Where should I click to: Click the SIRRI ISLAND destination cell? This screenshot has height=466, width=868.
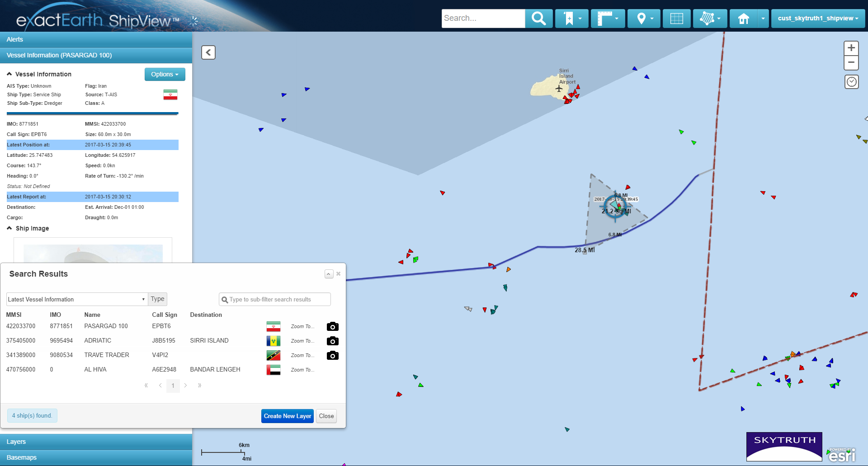[x=209, y=340]
